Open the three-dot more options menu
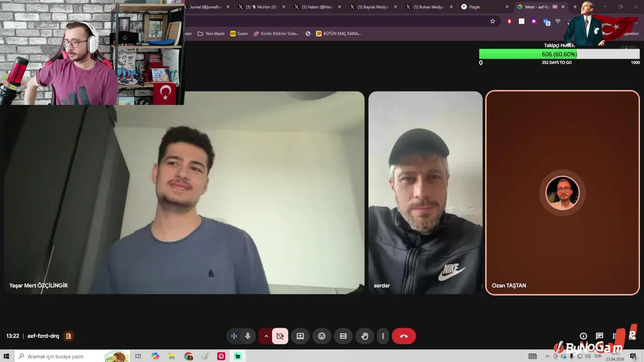This screenshot has width=644, height=362. [383, 336]
